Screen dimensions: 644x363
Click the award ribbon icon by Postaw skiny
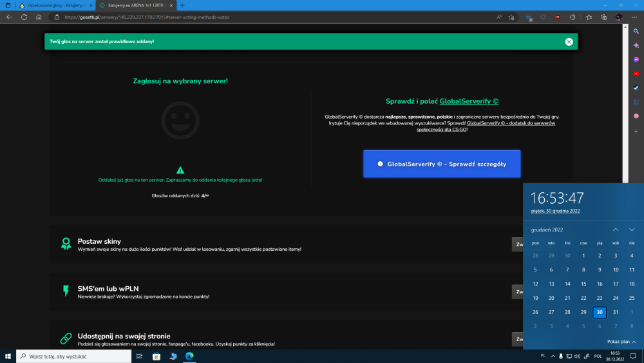(66, 244)
